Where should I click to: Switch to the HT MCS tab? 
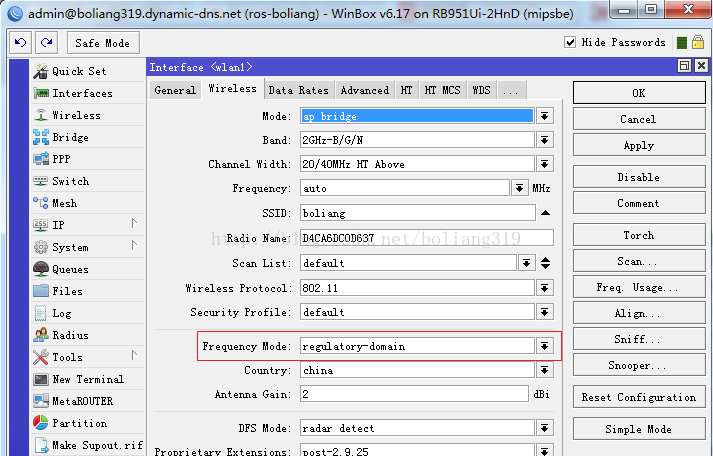pyautogui.click(x=442, y=90)
